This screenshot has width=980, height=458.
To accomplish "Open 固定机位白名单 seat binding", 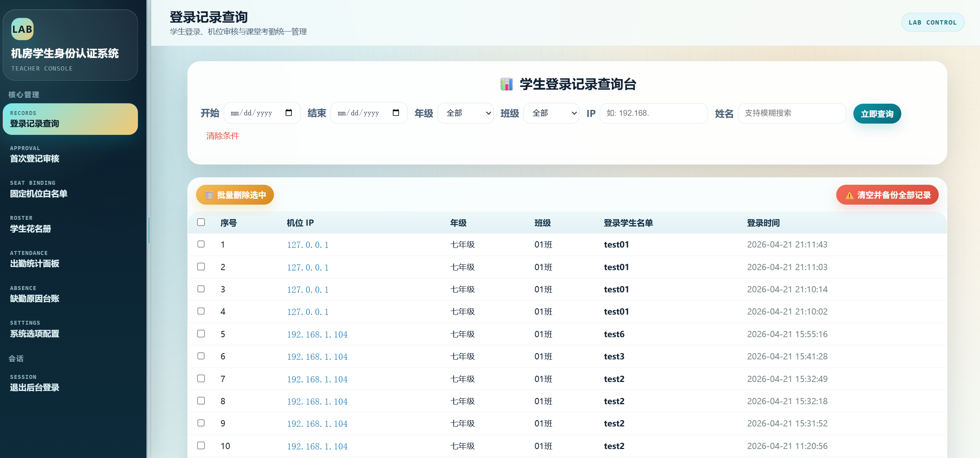I will pos(70,189).
